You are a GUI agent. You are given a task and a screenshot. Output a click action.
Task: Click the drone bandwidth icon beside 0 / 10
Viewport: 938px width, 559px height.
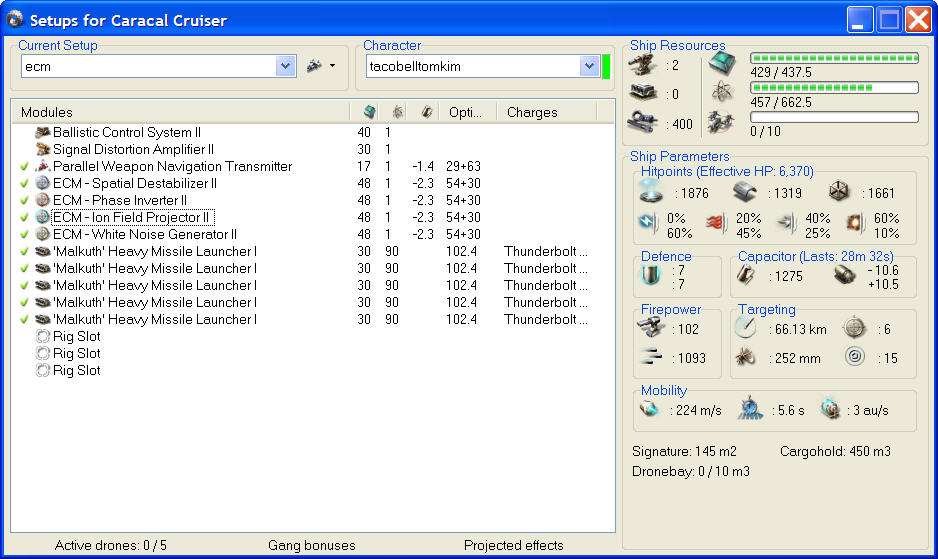pyautogui.click(x=721, y=121)
